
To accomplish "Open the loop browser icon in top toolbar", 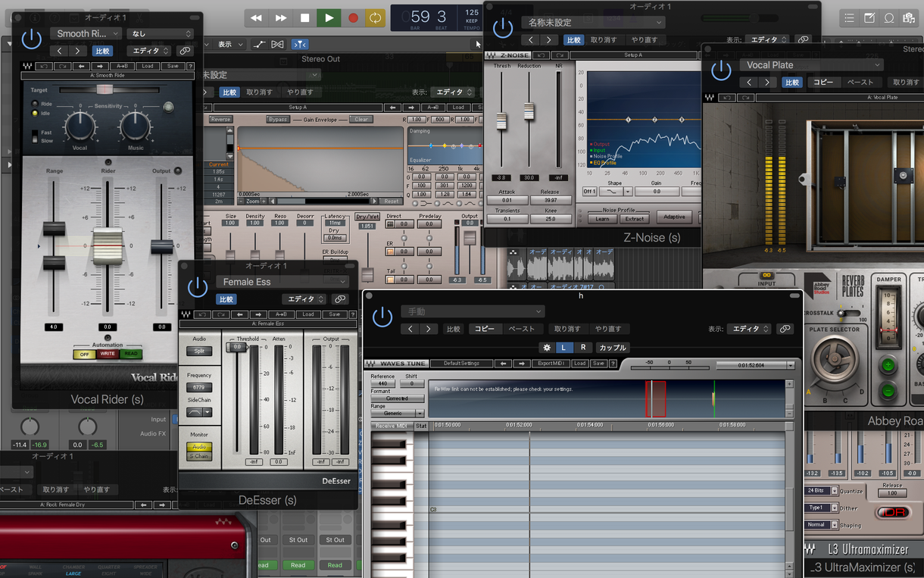I will [889, 17].
